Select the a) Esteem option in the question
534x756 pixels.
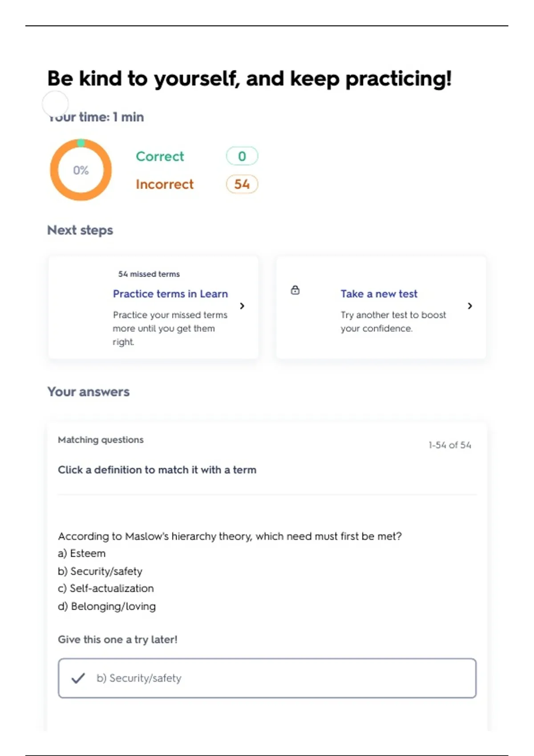coord(82,554)
